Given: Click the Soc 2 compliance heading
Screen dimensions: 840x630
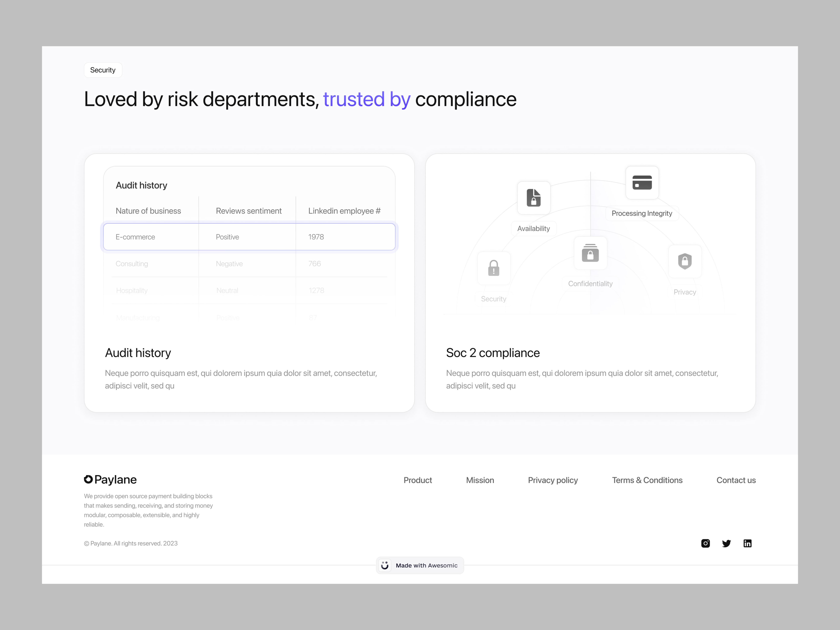Looking at the screenshot, I should [x=493, y=353].
